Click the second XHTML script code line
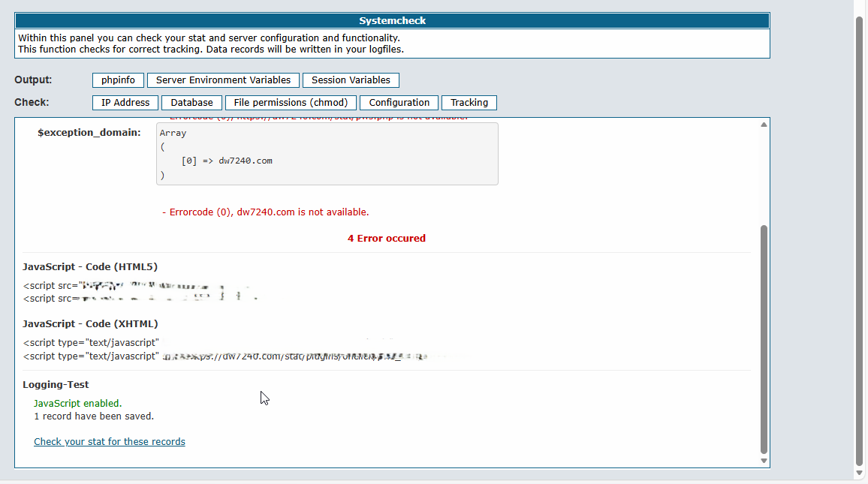Viewport: 868px width, 484px height. (x=225, y=356)
